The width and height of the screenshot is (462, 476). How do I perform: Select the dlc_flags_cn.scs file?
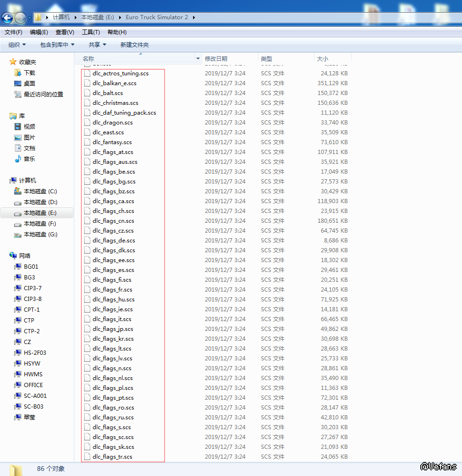point(113,221)
